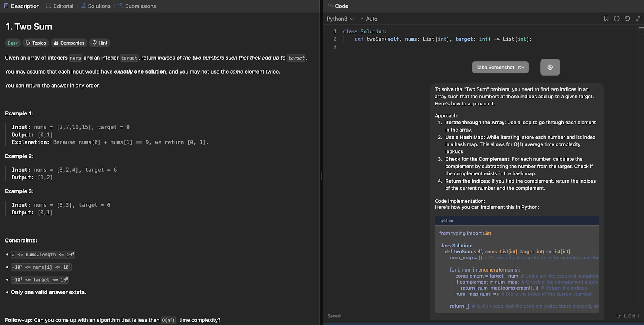The height and width of the screenshot is (325, 644).
Task: Toggle the Auto setting in the editor toolbar
Action: 369,19
